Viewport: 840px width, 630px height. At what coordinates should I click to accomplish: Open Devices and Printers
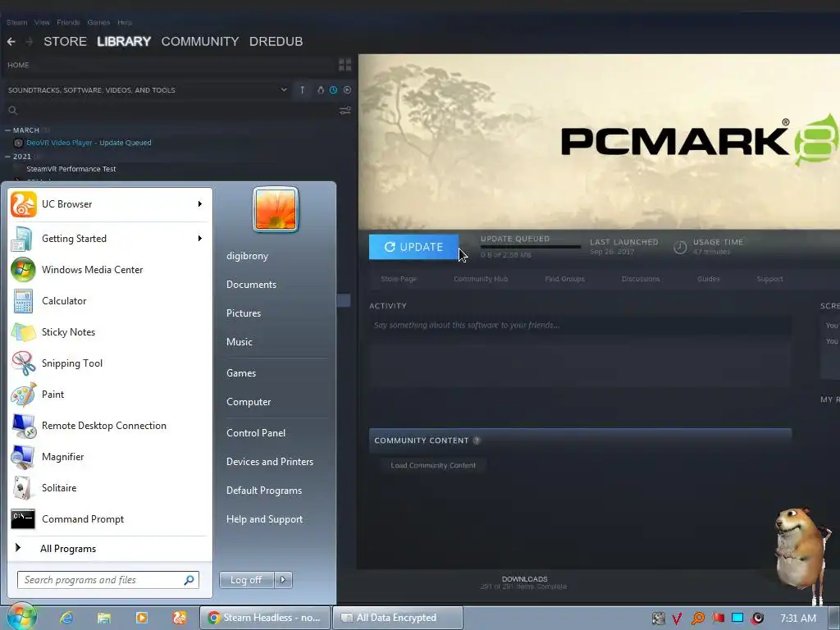(269, 462)
